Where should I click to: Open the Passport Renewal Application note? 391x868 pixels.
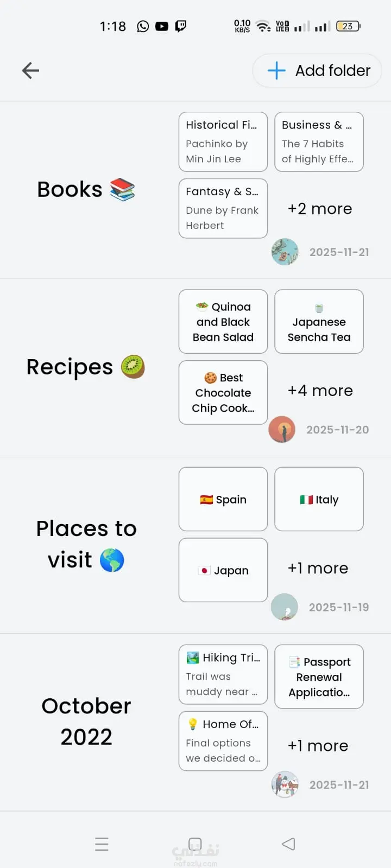(x=319, y=676)
